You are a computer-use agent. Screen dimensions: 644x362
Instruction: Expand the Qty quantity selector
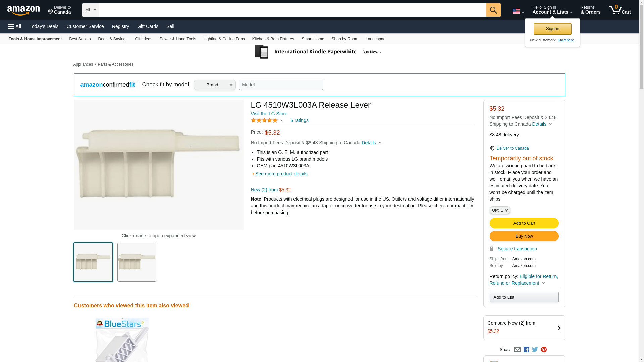pos(499,210)
